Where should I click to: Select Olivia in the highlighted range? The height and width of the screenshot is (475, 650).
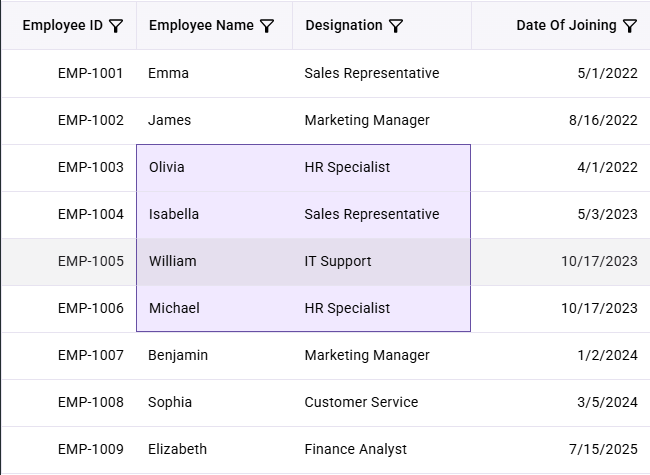[x=214, y=167]
